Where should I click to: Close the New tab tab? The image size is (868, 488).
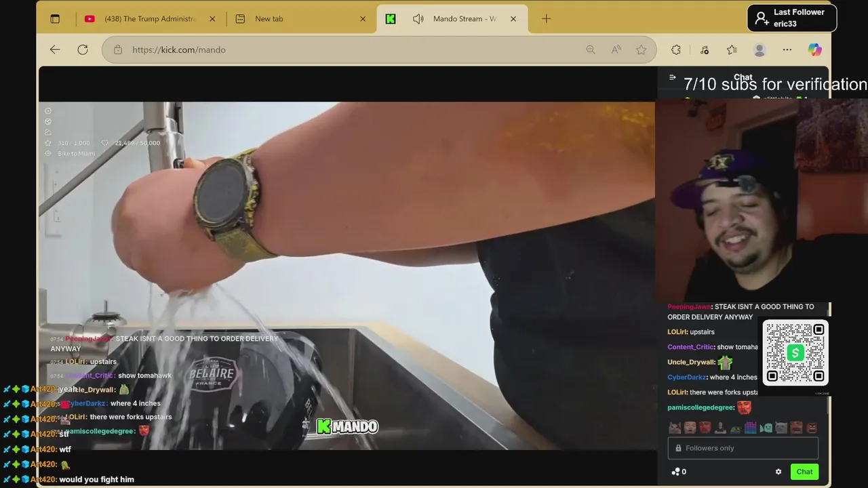[363, 19]
